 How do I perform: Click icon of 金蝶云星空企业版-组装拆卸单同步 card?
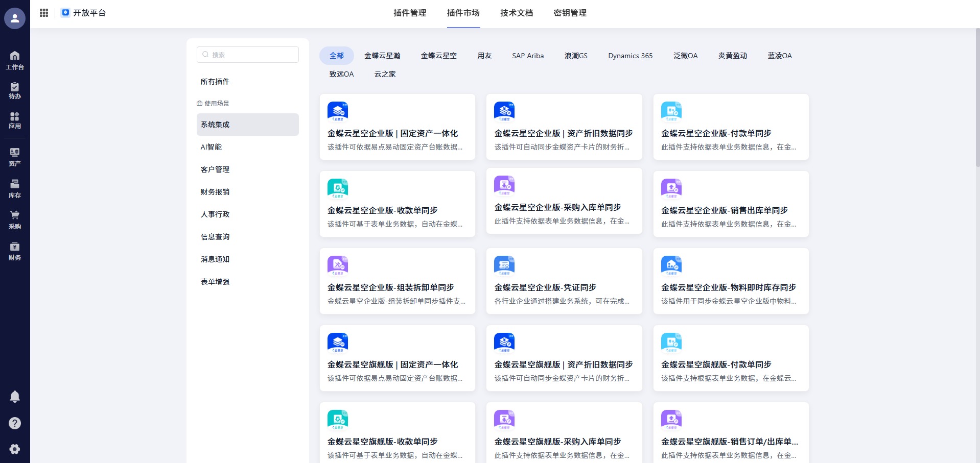pos(338,265)
